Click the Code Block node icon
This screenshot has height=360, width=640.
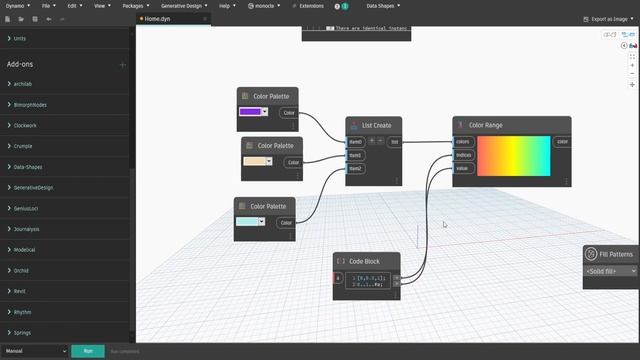[341, 261]
